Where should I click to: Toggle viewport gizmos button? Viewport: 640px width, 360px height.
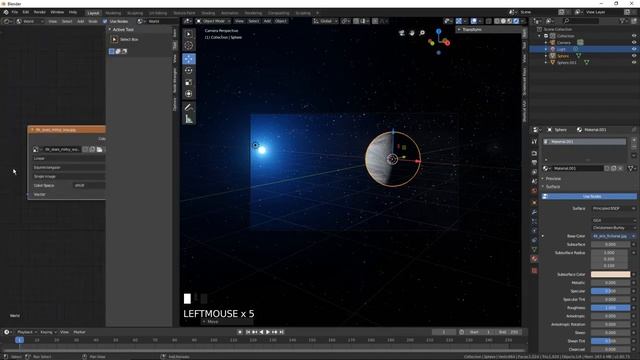tap(459, 21)
